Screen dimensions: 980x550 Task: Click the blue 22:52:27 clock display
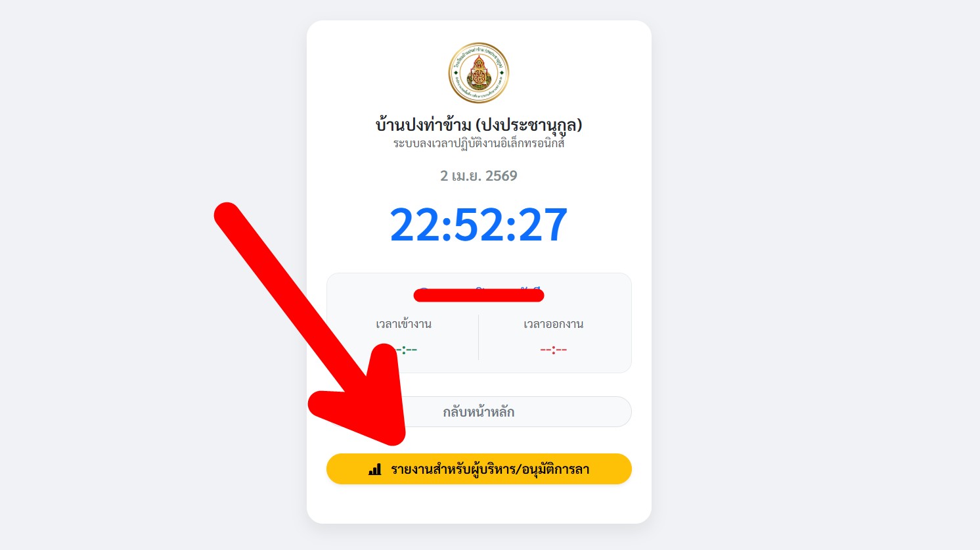pos(479,225)
